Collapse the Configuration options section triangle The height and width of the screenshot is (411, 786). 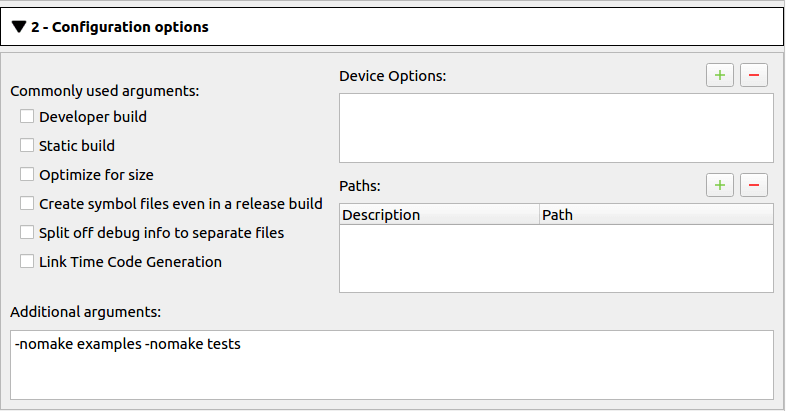tap(19, 27)
